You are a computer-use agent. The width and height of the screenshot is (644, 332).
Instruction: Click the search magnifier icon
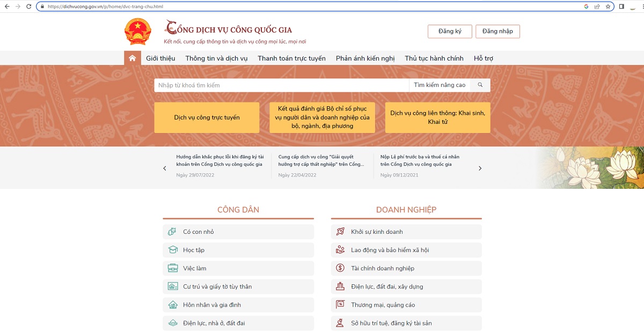[480, 85]
